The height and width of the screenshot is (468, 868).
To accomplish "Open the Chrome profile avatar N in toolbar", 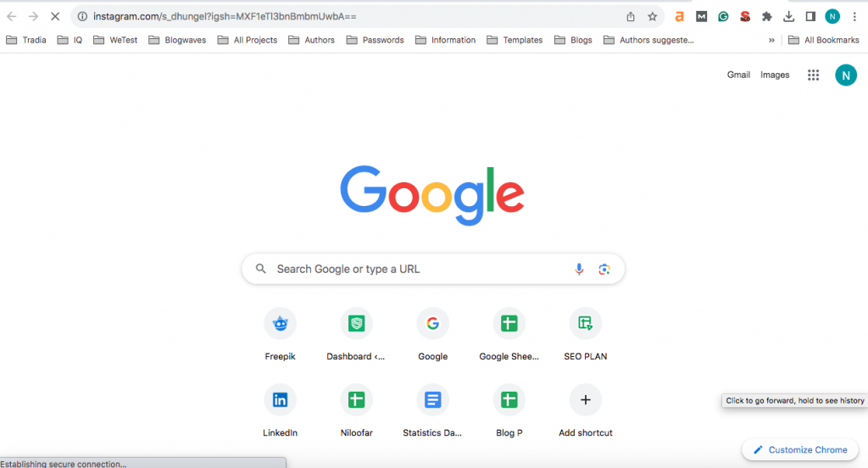I will [x=832, y=17].
